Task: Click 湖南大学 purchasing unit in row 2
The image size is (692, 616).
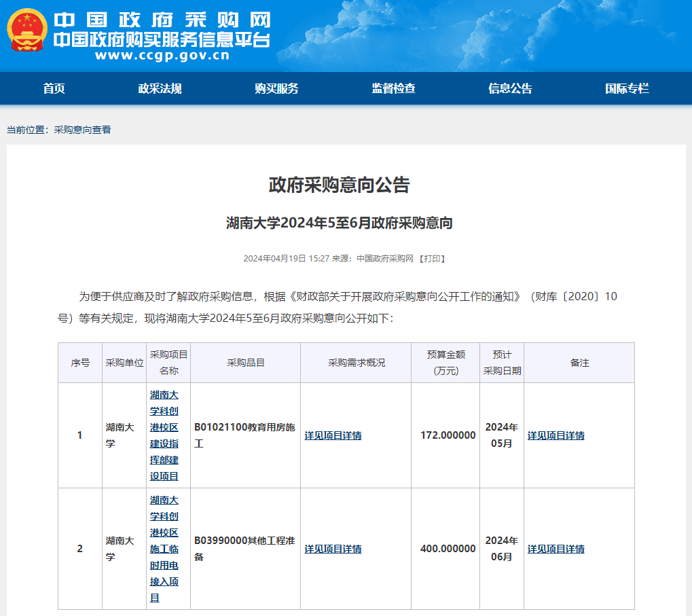Action: coord(120,549)
